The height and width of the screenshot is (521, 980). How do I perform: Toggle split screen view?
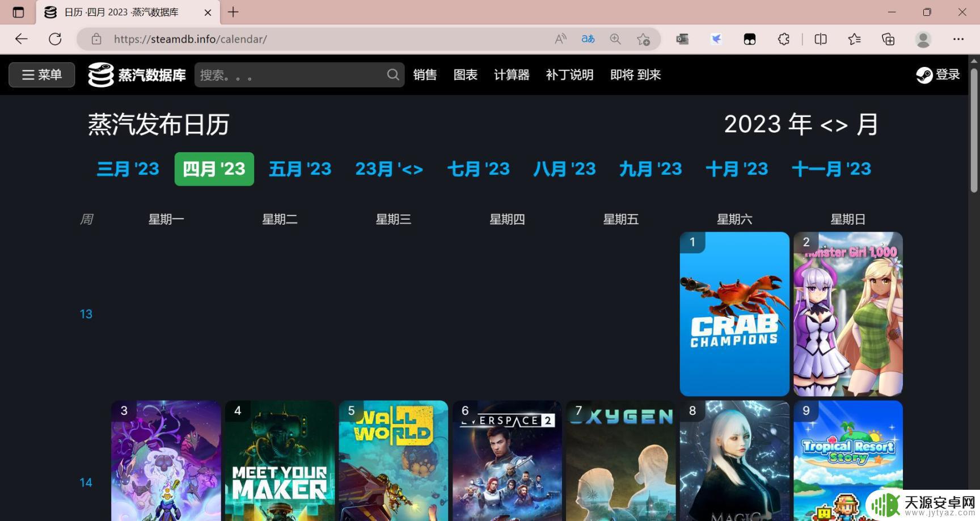(x=821, y=39)
